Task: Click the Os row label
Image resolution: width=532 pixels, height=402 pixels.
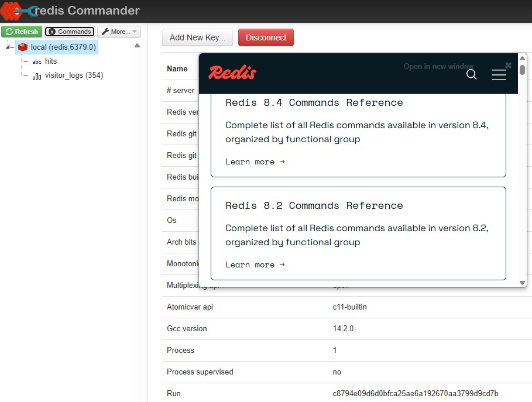Action: point(171,220)
